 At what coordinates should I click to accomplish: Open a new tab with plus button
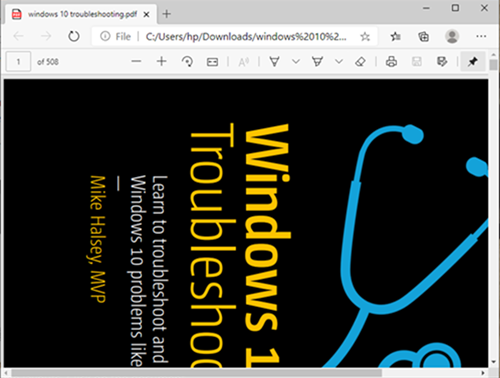(x=167, y=14)
